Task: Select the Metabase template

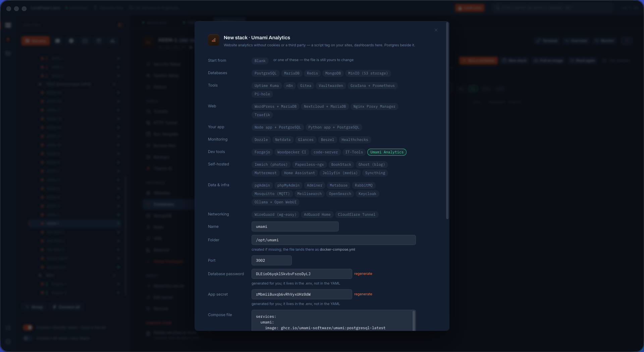Action: [338, 185]
